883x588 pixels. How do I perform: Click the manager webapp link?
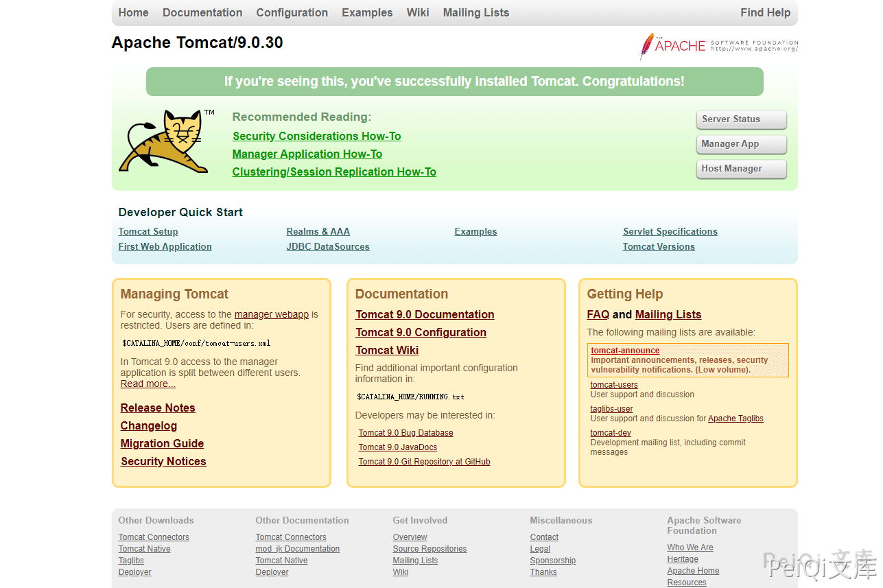pyautogui.click(x=271, y=314)
